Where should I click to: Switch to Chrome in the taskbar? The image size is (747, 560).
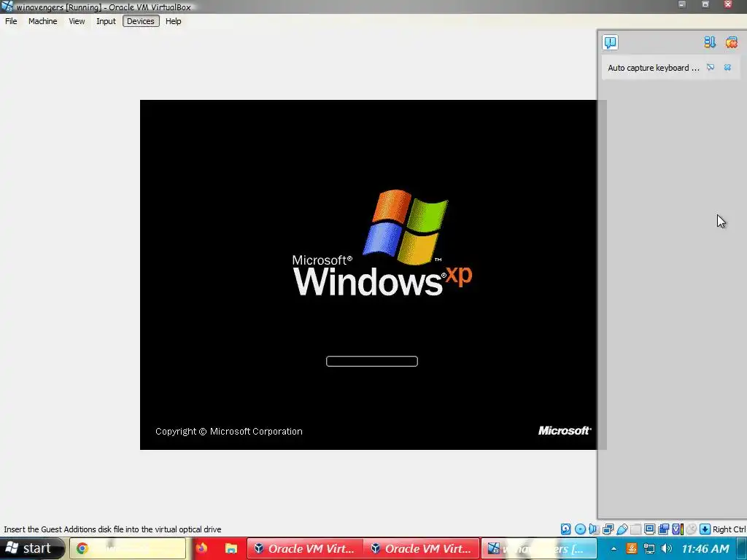128,548
